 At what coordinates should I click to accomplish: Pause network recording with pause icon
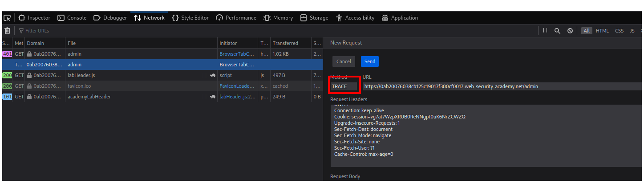point(545,31)
